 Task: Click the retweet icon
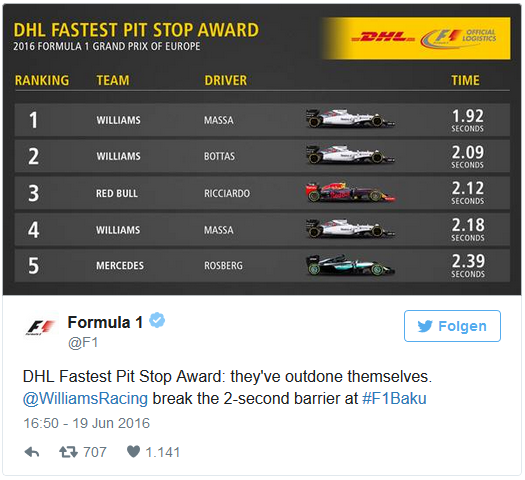tap(68, 452)
